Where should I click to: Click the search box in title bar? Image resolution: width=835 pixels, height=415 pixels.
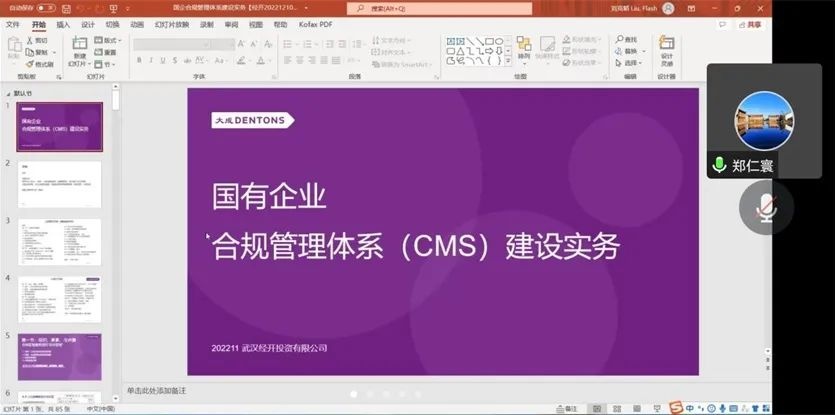click(x=439, y=9)
